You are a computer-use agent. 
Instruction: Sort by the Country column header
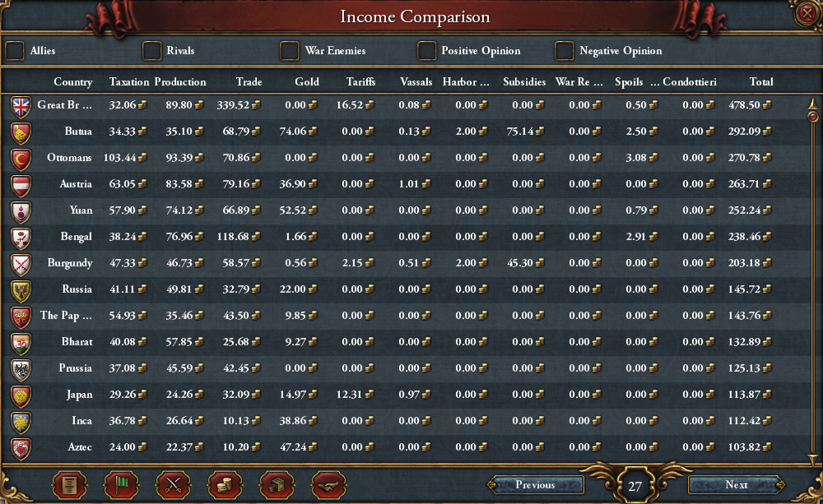(x=73, y=82)
